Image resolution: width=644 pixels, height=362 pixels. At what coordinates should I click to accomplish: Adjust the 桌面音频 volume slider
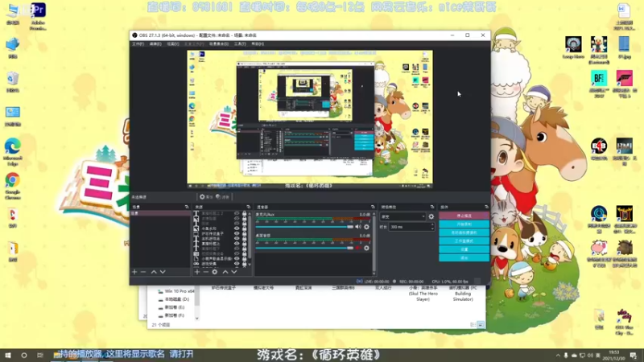click(x=304, y=248)
